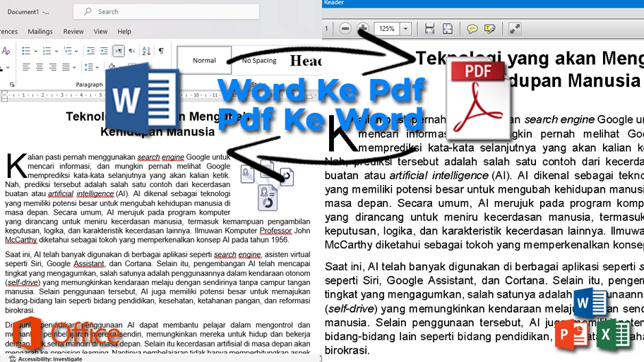Click the fit one full page icon
Screen dimensions: 644x362
click(x=448, y=29)
